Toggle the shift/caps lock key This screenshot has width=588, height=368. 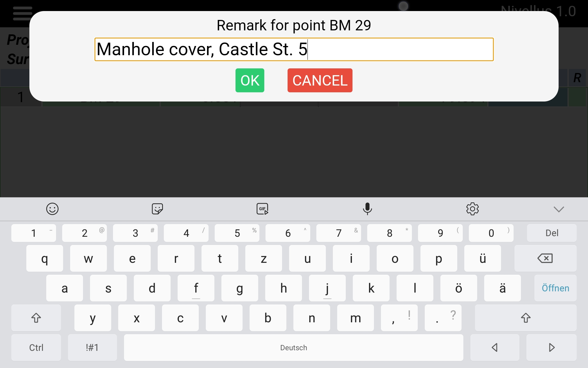point(36,318)
